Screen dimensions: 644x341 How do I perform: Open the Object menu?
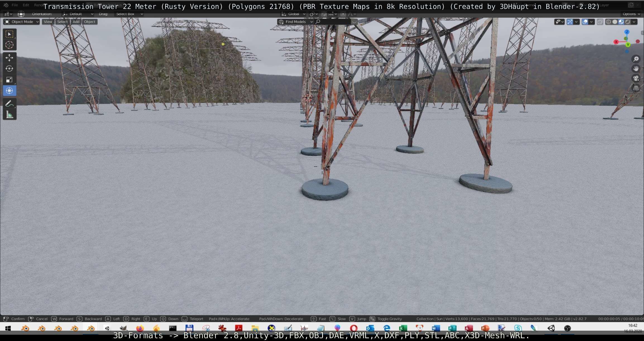point(90,22)
